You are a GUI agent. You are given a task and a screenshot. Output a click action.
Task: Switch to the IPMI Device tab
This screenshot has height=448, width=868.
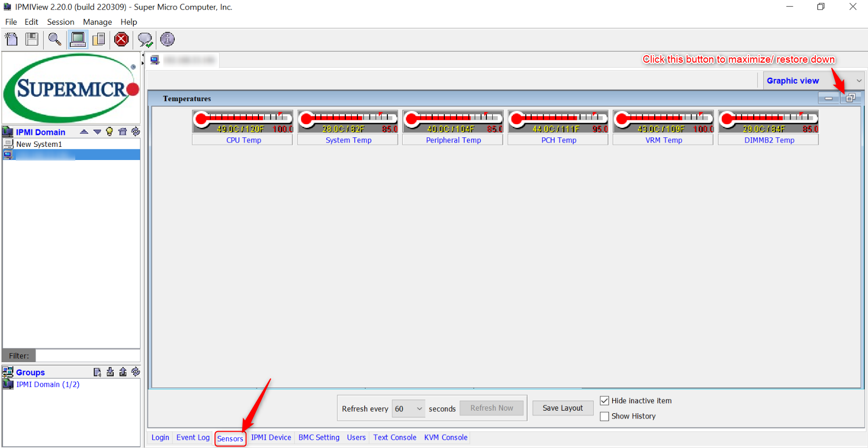pyautogui.click(x=271, y=437)
